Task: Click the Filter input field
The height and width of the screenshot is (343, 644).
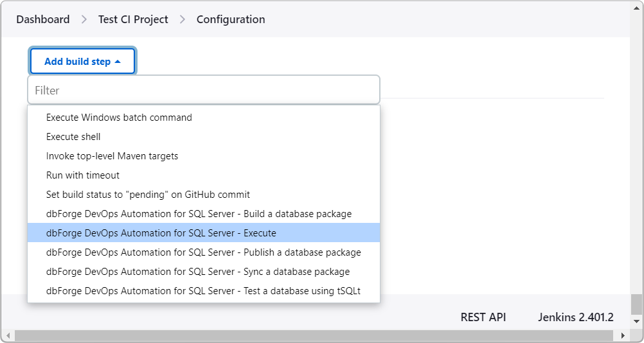Action: tap(203, 91)
